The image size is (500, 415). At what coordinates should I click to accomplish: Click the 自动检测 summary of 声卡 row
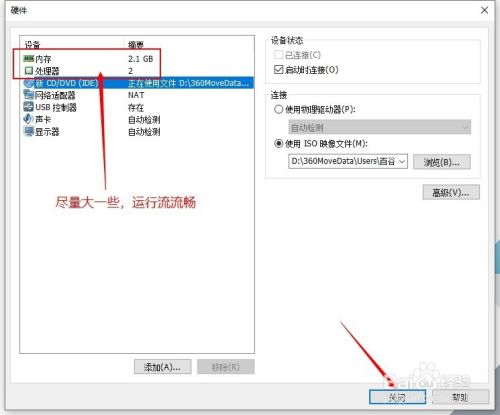tap(144, 119)
